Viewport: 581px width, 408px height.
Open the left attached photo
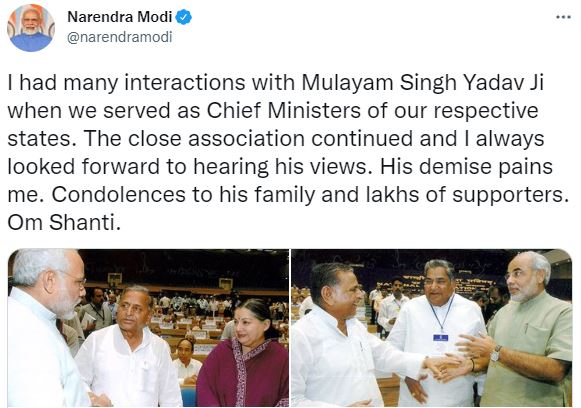pos(148,328)
